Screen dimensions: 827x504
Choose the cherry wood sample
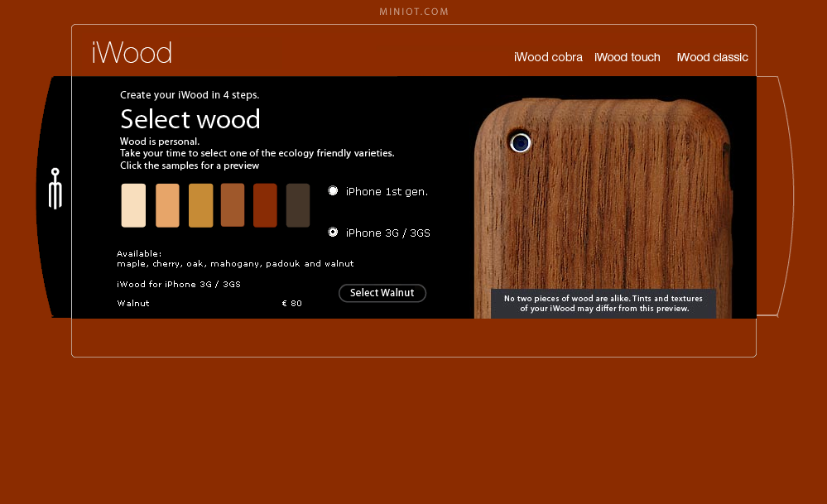pos(167,205)
